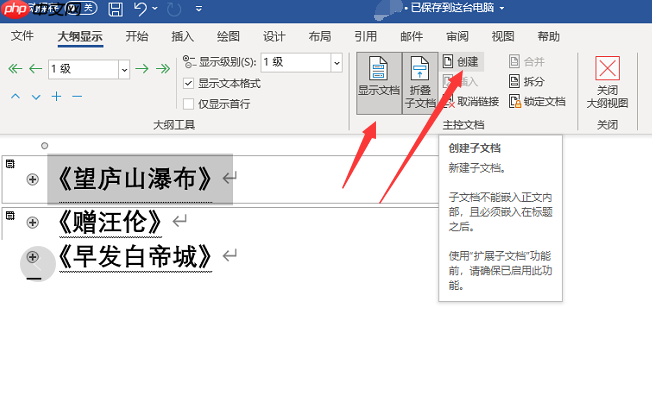Switch to 审阅 tab
The width and height of the screenshot is (652, 400).
tap(457, 37)
